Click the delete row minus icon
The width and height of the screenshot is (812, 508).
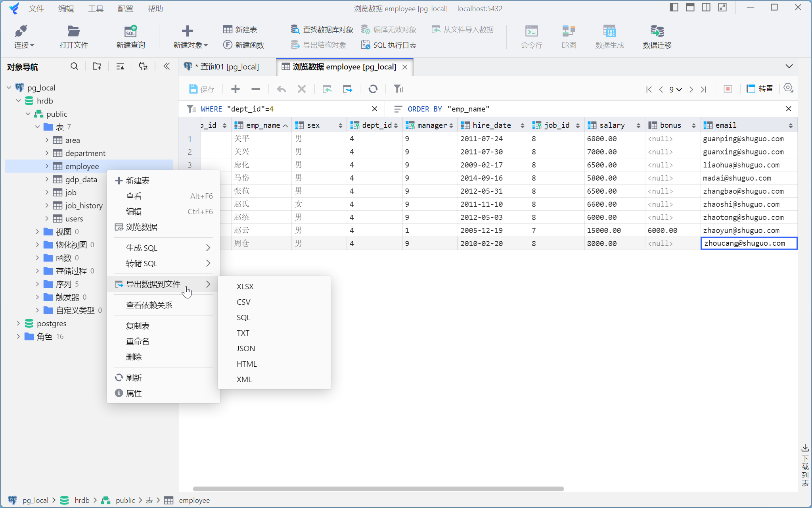coord(256,89)
